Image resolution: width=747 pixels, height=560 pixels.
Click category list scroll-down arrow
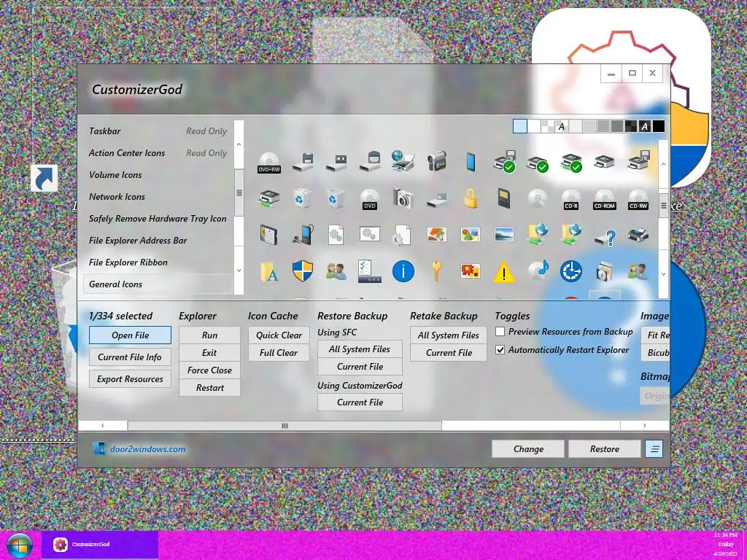pyautogui.click(x=239, y=271)
